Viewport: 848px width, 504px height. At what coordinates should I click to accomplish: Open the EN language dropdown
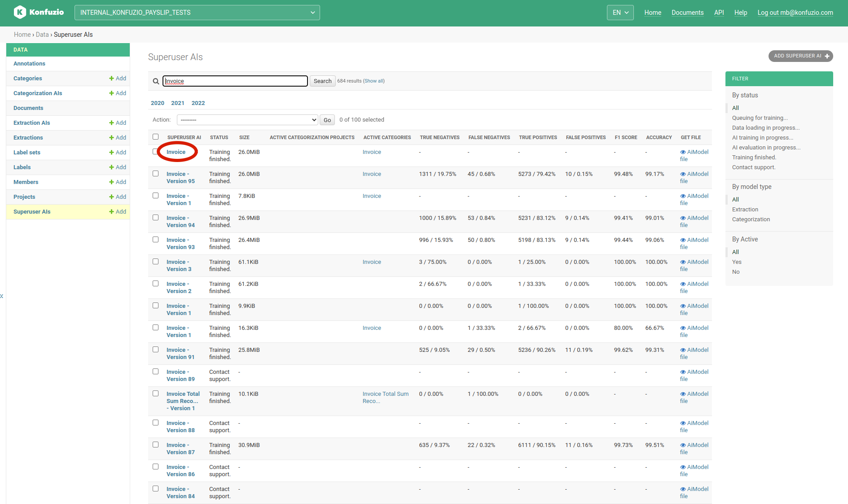(x=620, y=13)
